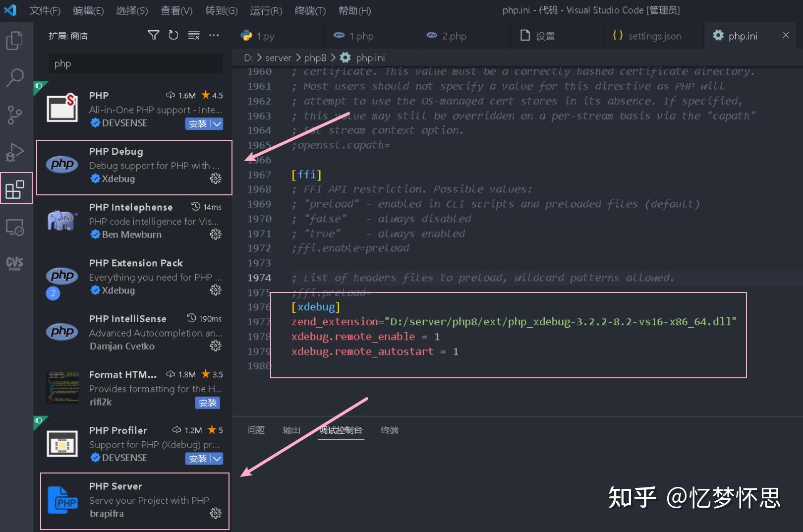Install the Format HTML extension
This screenshot has height=532, width=803.
208,403
